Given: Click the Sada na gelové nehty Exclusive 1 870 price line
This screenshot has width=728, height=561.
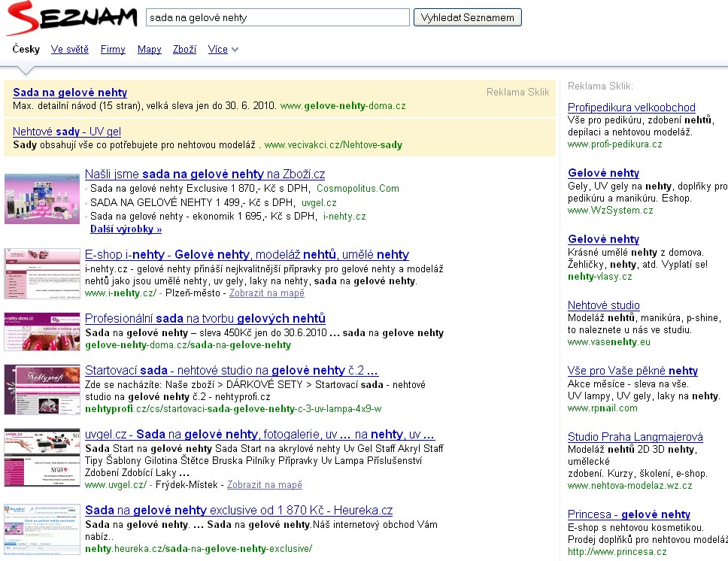Looking at the screenshot, I should pyautogui.click(x=199, y=189).
